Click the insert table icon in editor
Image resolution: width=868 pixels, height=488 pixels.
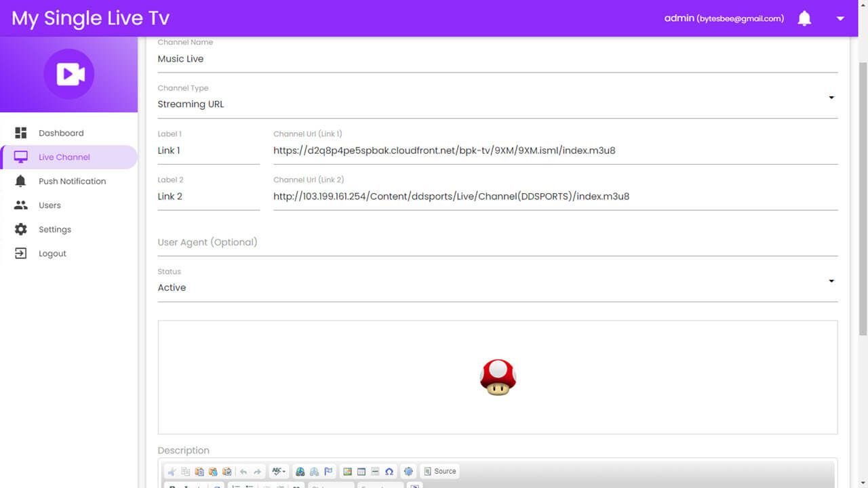point(361,471)
